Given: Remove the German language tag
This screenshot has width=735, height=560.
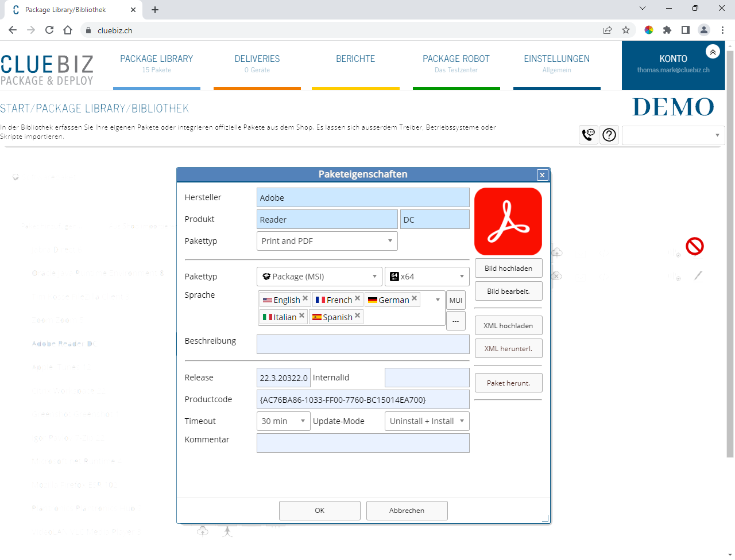Looking at the screenshot, I should coord(414,298).
